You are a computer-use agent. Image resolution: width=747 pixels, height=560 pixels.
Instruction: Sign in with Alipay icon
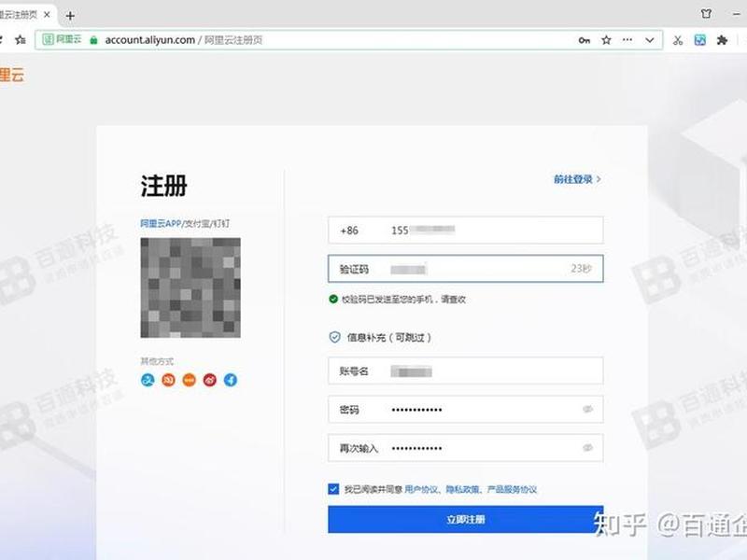pos(148,380)
